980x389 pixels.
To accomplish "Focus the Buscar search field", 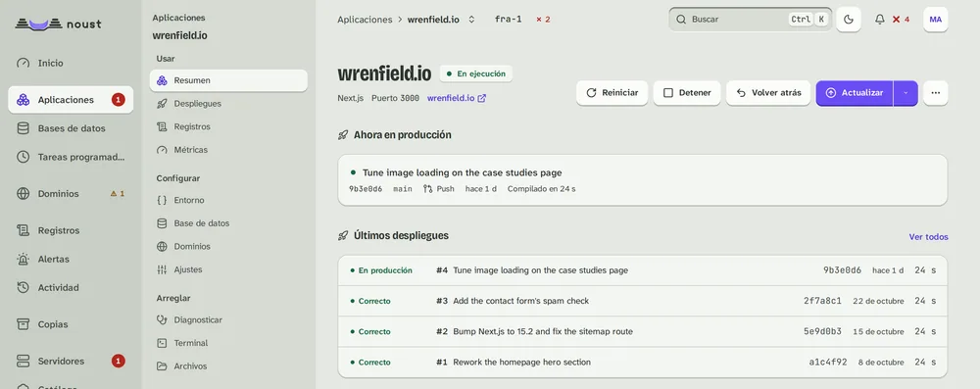I will click(750, 20).
